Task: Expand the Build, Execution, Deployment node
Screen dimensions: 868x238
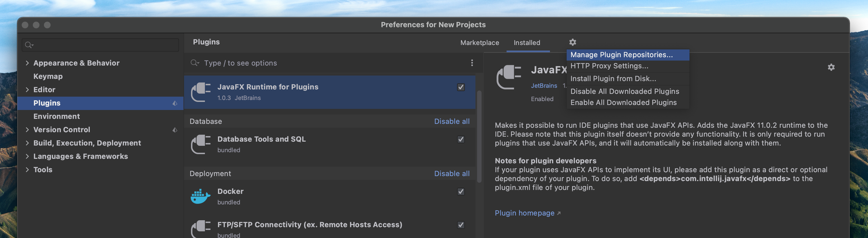Action: tap(27, 143)
